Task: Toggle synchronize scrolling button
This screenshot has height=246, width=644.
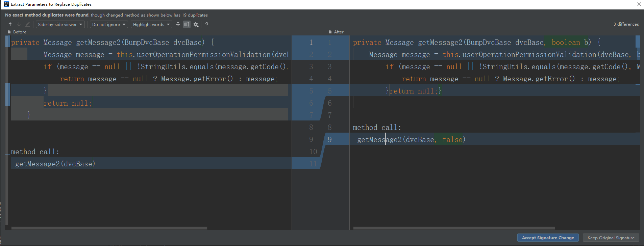Action: click(x=187, y=24)
